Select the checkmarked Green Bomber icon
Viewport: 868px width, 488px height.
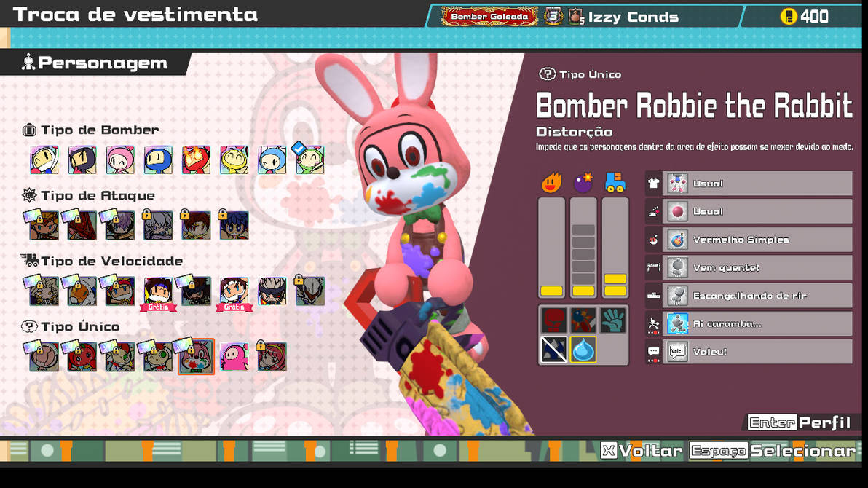(x=310, y=159)
